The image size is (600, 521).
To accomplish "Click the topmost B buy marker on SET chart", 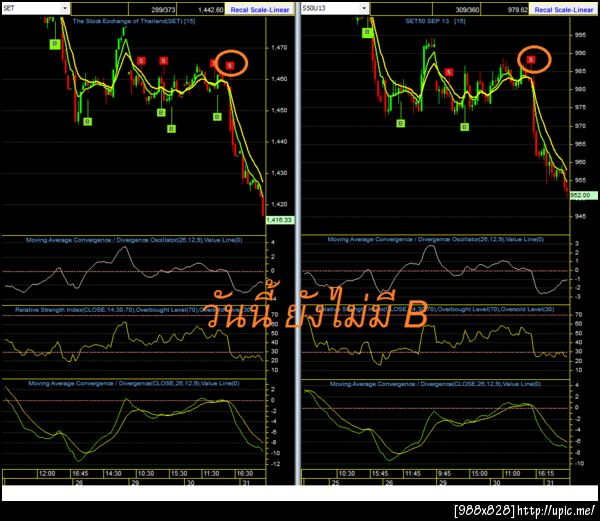I will click(55, 44).
